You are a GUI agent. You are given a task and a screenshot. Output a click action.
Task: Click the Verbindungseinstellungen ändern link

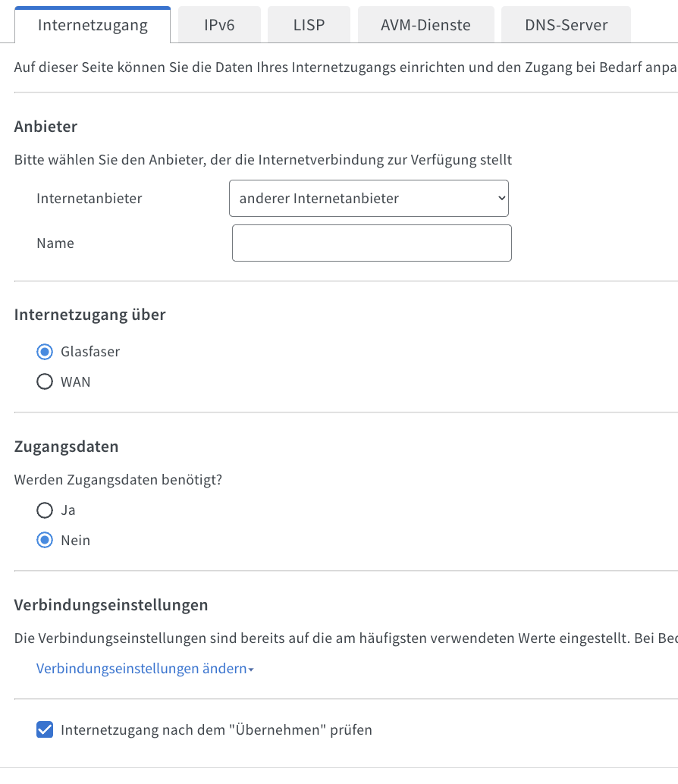tap(142, 669)
